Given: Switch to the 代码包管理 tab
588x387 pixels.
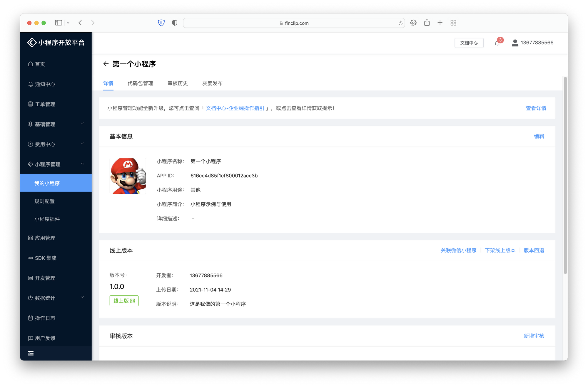Looking at the screenshot, I should 140,83.
